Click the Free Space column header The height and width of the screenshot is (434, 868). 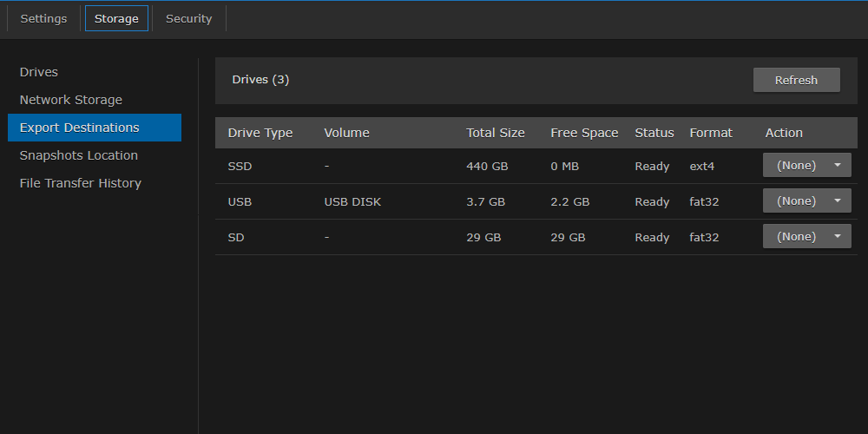click(x=584, y=133)
